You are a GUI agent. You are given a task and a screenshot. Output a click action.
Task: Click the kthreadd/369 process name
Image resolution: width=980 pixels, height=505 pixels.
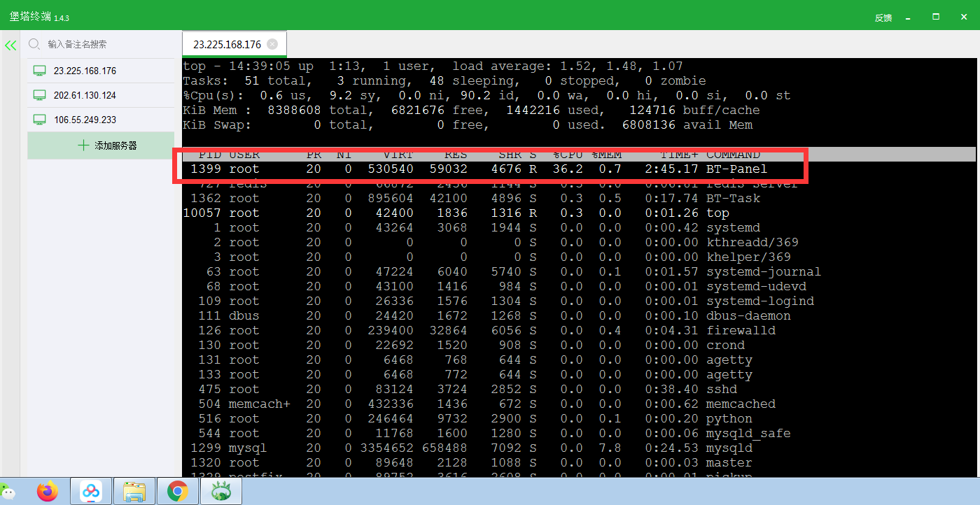(x=752, y=242)
